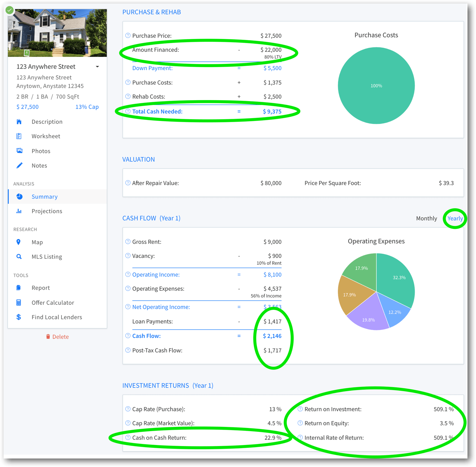Click the help icon beside Cap Rate (Market Value)
Screen dimensions: 476x467
[128, 423]
